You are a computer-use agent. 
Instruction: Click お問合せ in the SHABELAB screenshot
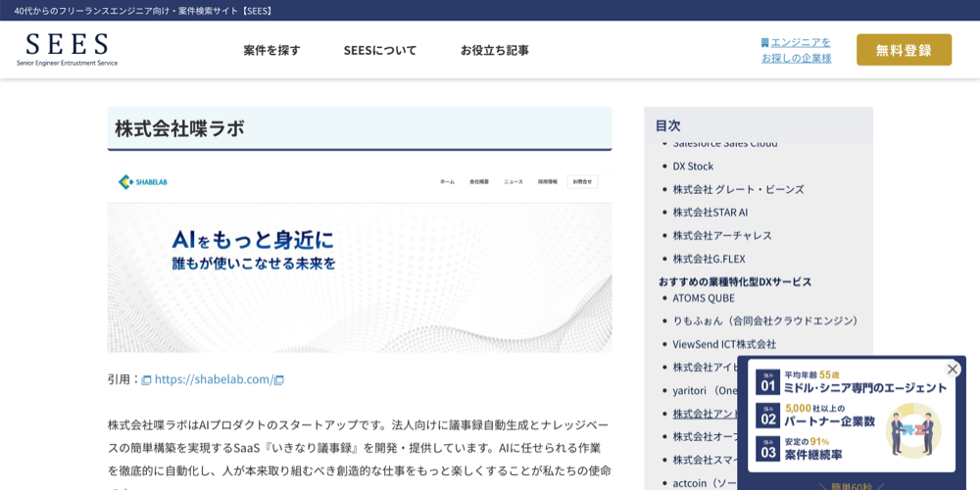[x=582, y=182]
